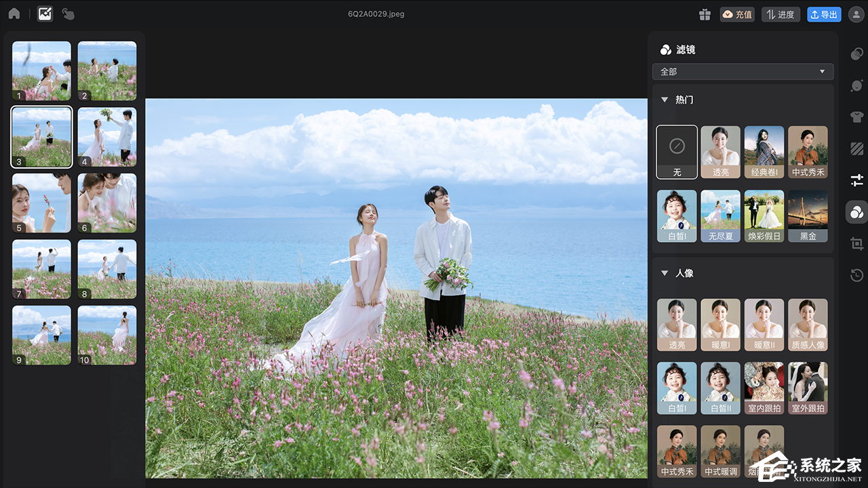
Task: Apply the 黑金 filter preset
Action: pyautogui.click(x=808, y=216)
